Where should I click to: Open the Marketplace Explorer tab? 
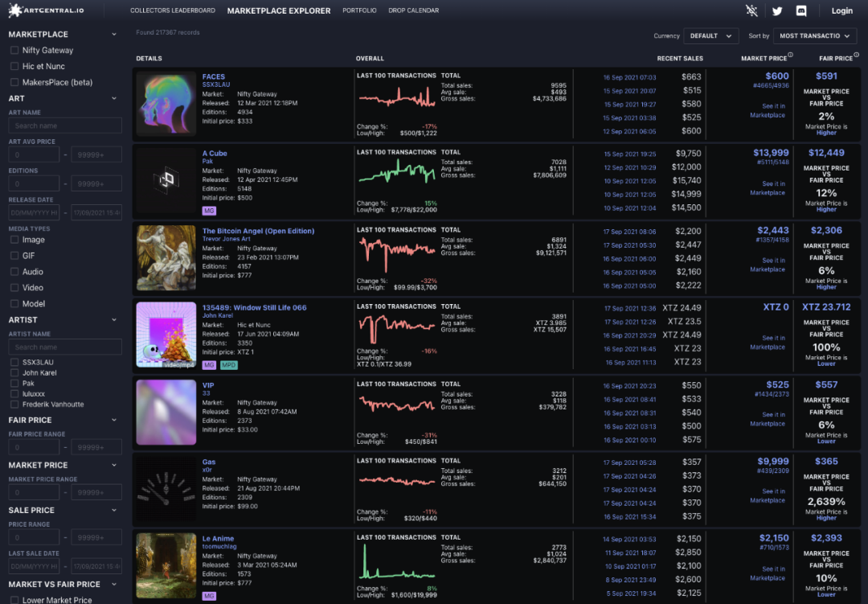(278, 10)
